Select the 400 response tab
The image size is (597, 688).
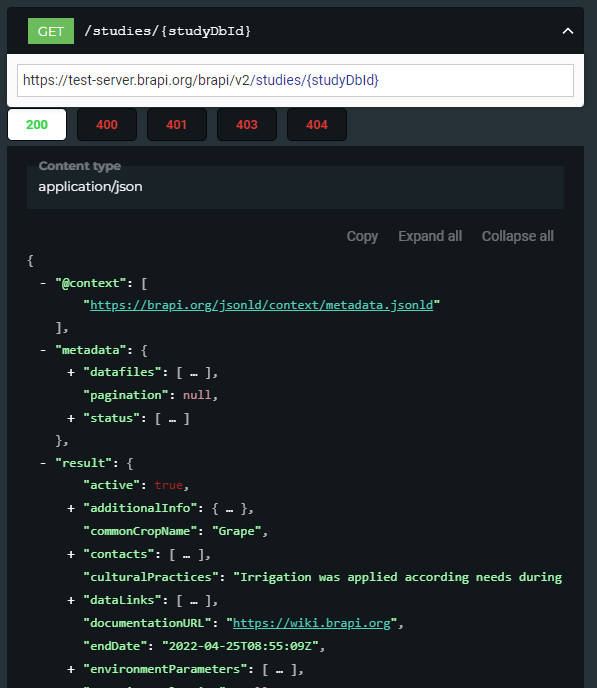pos(107,125)
